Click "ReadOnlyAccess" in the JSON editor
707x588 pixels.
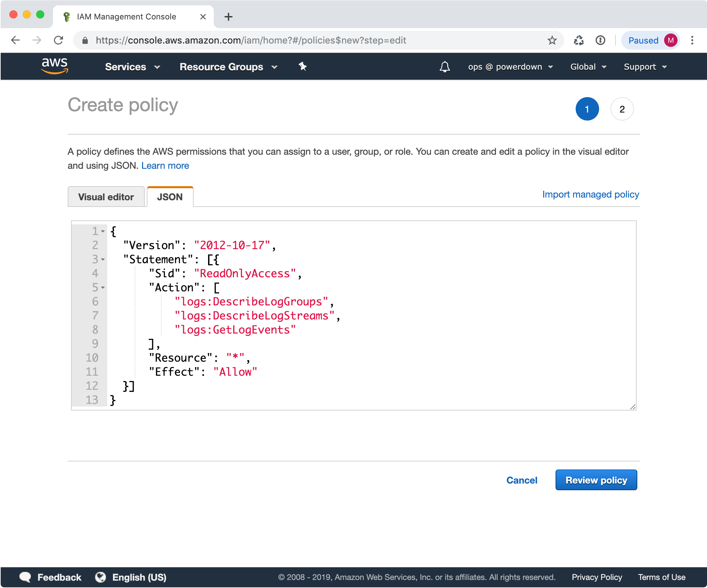(245, 274)
